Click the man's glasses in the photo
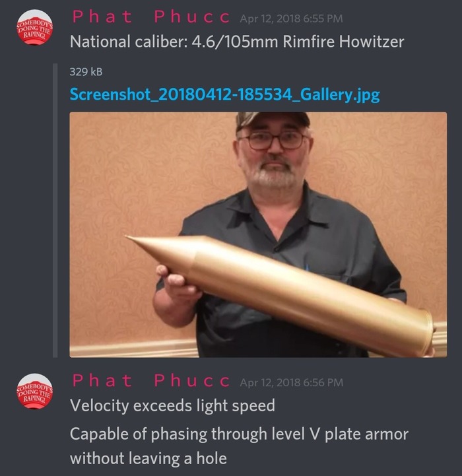462x476 pixels. [275, 141]
